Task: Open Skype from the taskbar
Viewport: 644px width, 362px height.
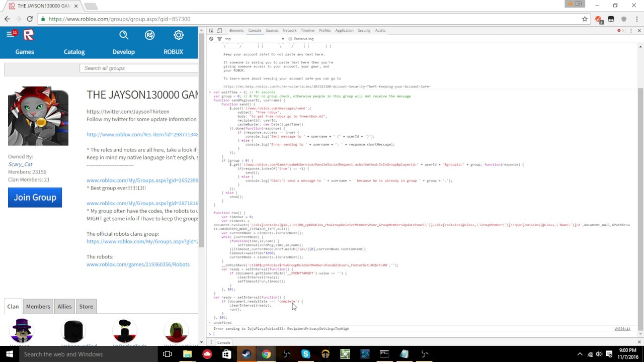Action: (305, 354)
